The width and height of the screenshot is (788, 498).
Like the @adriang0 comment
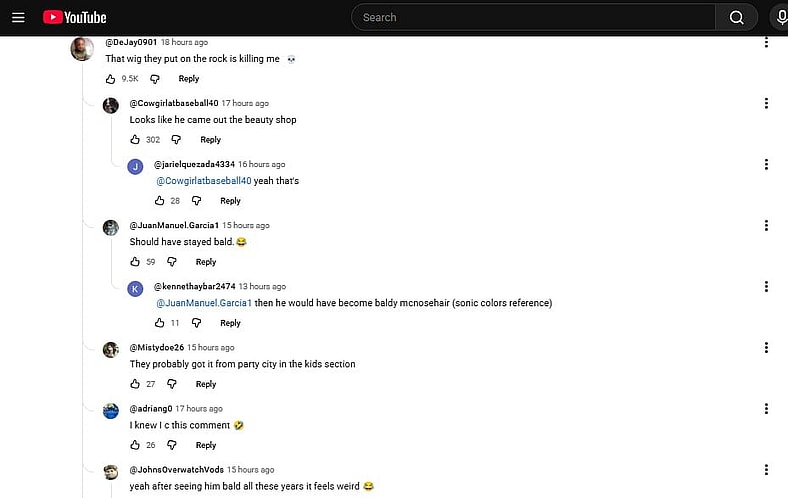click(135, 445)
